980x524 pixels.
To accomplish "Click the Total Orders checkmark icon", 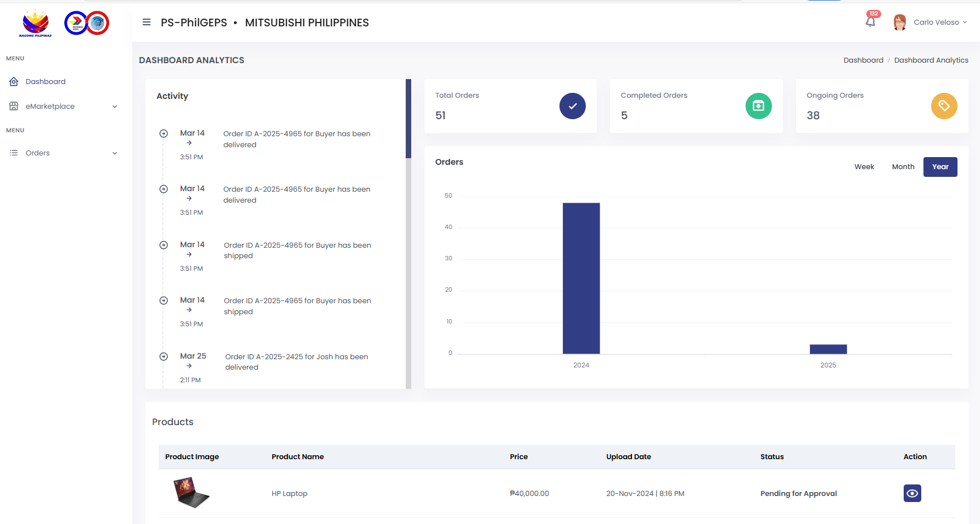I will tap(572, 106).
